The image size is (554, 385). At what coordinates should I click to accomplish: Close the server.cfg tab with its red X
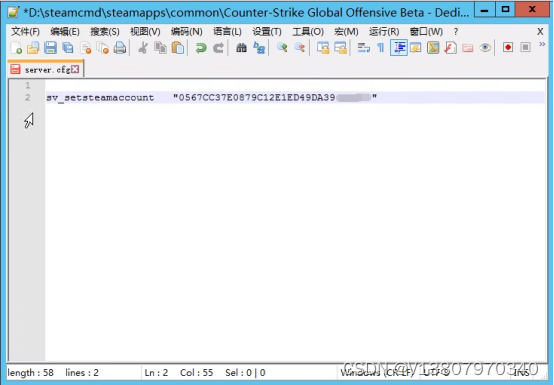coord(75,69)
